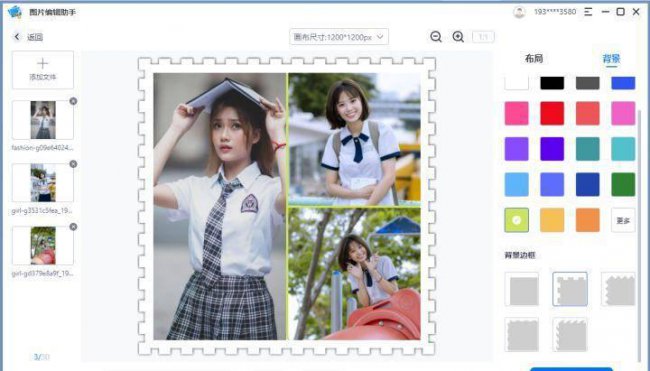Choose the plain square border style
Viewport: 650px width, 371px height.
coord(522,289)
